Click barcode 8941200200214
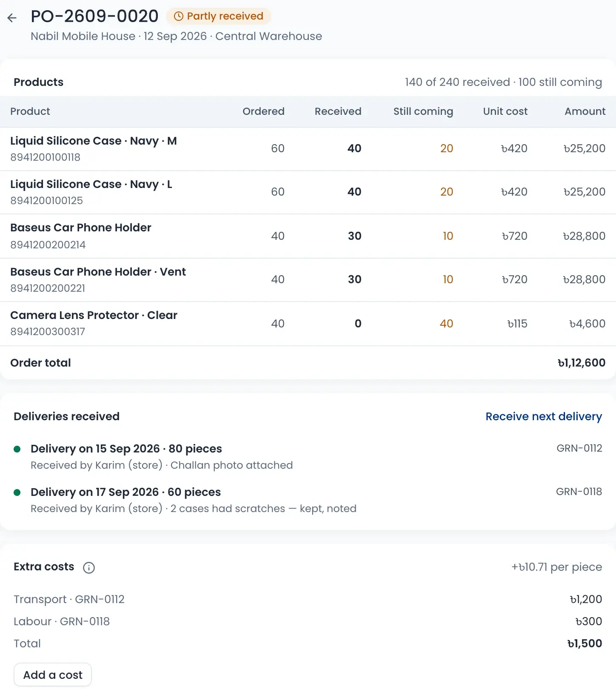This screenshot has height=689, width=616. point(48,245)
